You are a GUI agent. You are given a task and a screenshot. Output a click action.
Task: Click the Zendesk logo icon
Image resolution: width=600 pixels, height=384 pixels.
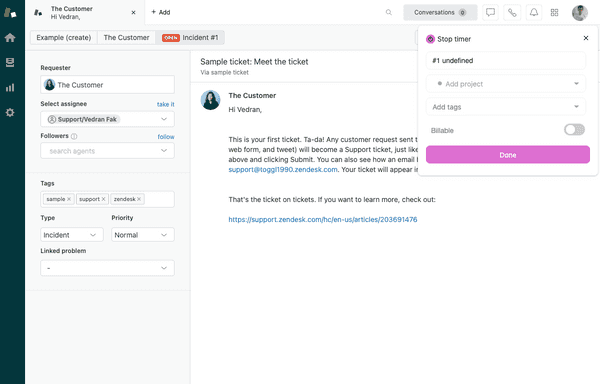pos(10,13)
